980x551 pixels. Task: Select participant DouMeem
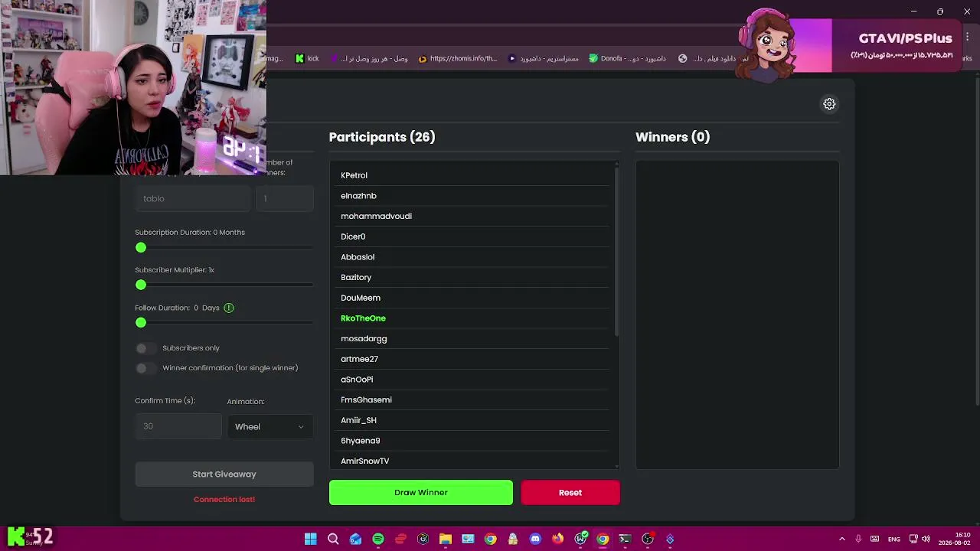tap(471, 298)
